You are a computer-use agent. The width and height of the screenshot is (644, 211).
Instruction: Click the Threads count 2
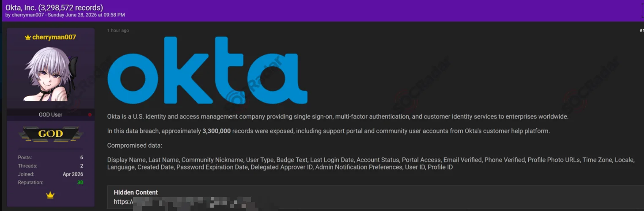(82, 166)
